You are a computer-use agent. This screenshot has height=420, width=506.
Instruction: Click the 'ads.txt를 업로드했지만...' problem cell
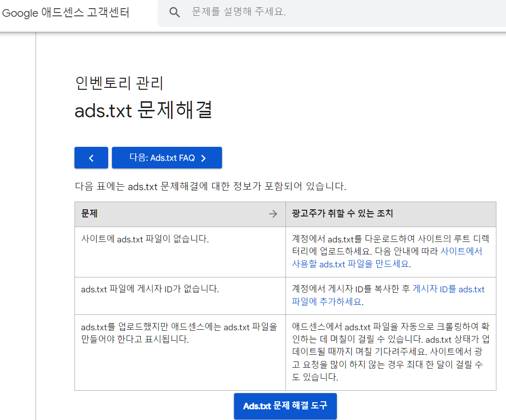pyautogui.click(x=180, y=352)
